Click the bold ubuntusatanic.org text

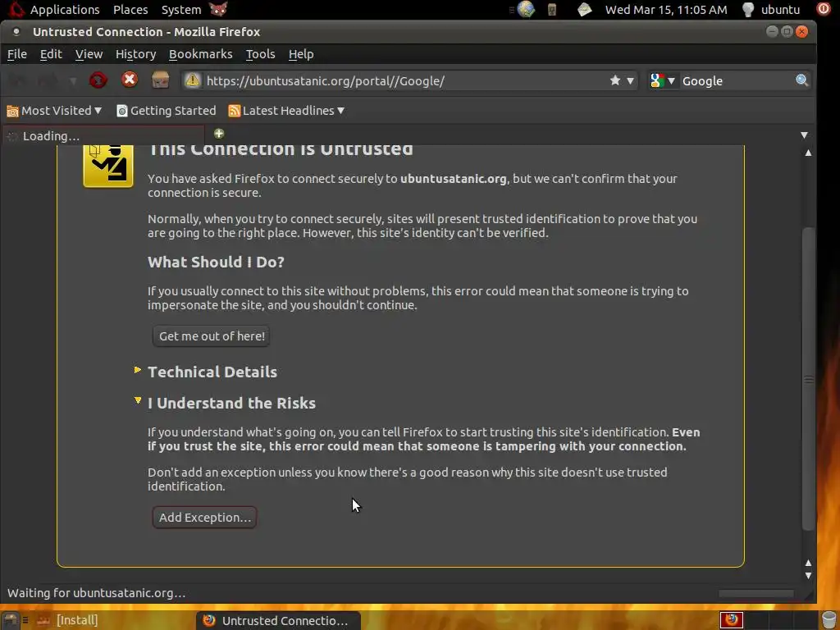point(453,178)
